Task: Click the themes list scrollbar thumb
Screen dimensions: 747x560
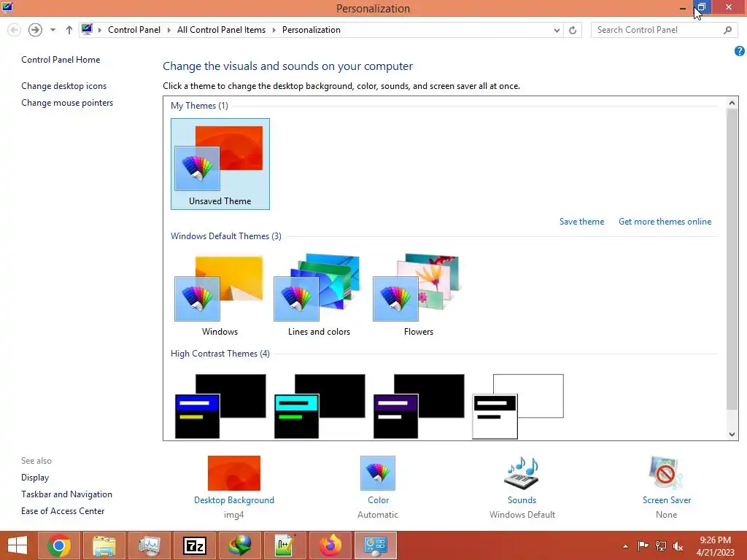Action: (732, 258)
